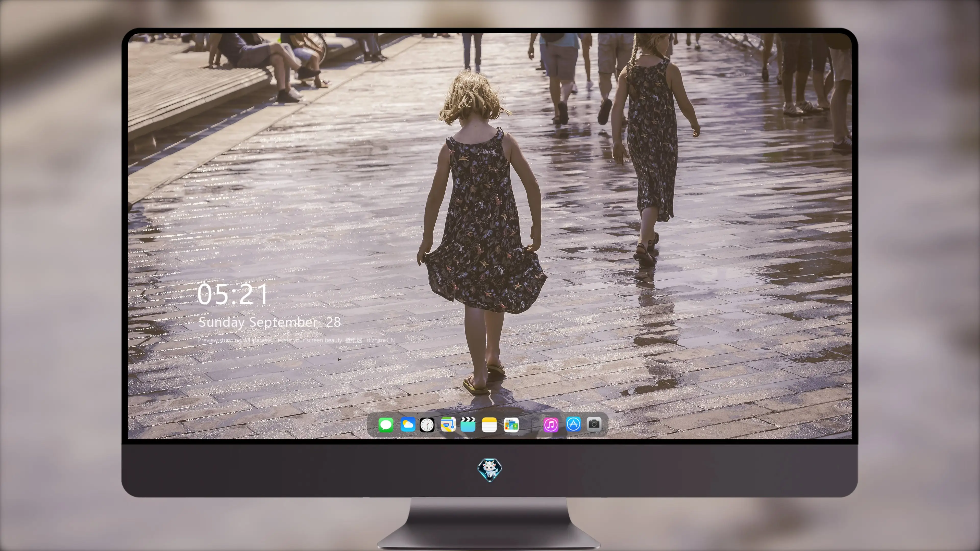The image size is (980, 551).
Task: Launch the iTunes Store music icon
Action: pyautogui.click(x=551, y=425)
